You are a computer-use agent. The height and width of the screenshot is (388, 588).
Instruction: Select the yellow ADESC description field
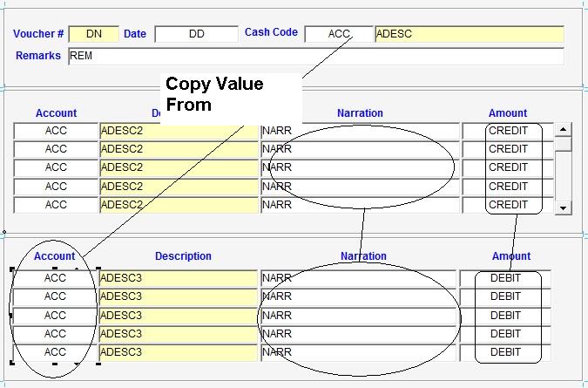(x=470, y=34)
